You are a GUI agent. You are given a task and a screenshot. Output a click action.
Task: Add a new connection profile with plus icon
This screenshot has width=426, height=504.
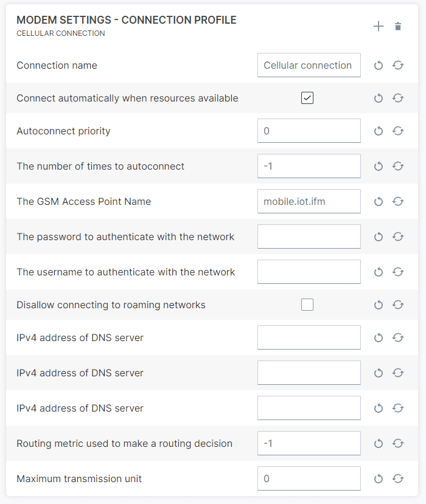pos(379,26)
